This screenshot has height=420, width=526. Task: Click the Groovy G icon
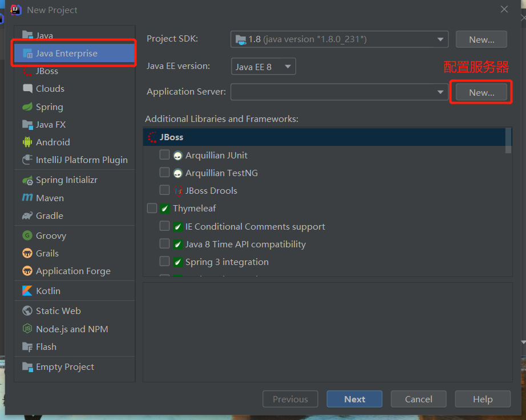[x=27, y=235]
